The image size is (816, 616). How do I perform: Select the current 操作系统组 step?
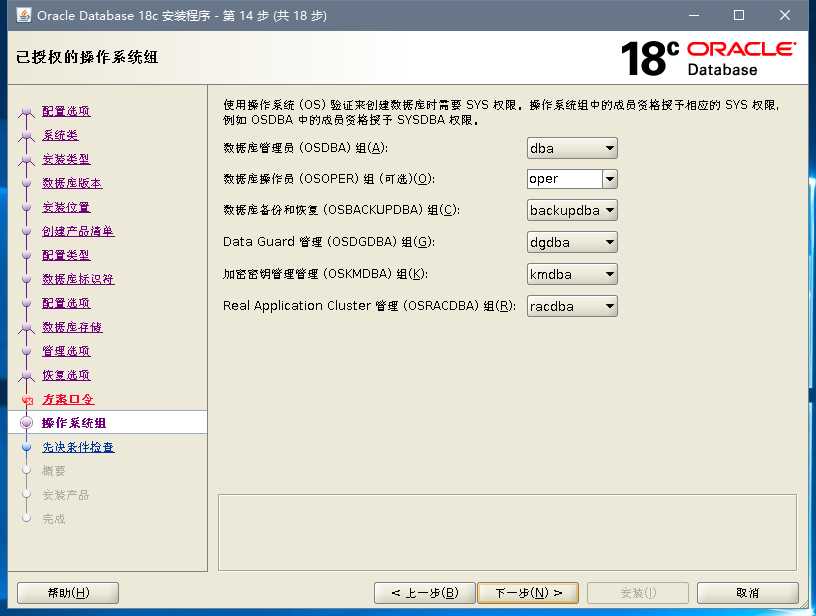point(74,423)
